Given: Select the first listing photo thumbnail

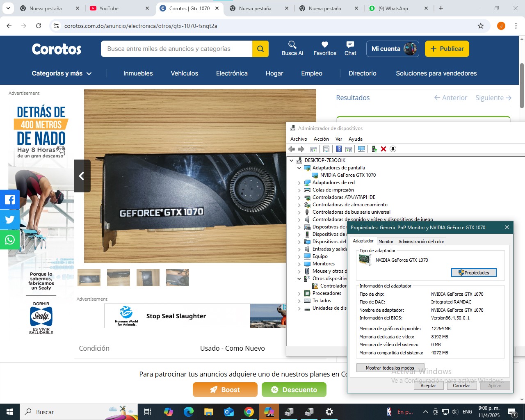Looking at the screenshot, I should [89, 278].
